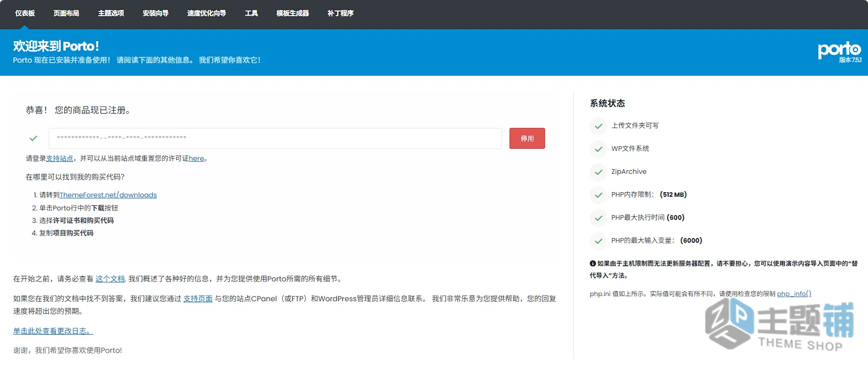Screen dimensions: 868x366
Task: Open the 支持站点 link
Action: point(60,159)
